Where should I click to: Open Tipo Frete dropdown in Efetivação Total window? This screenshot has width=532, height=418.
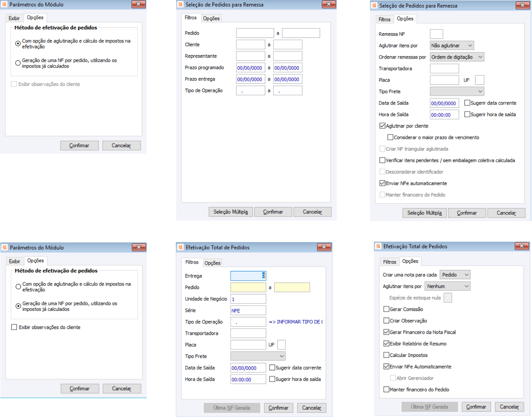point(258,356)
